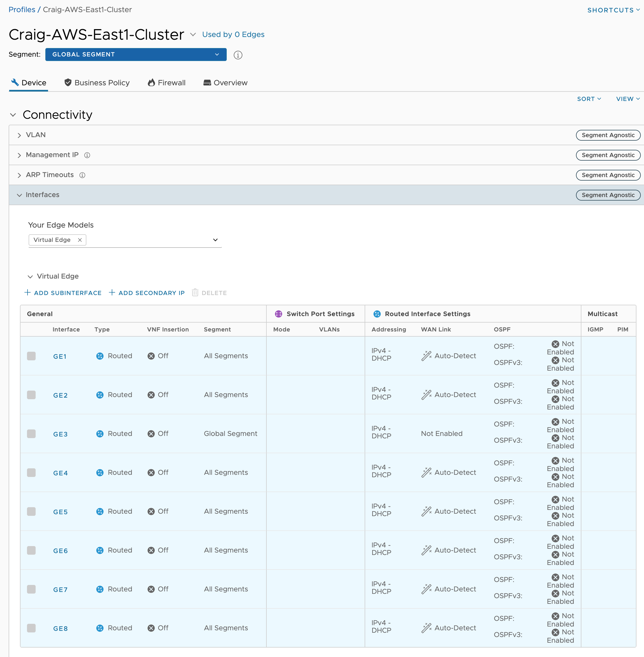Click the Edge Models selection field
Viewport: 644px width, 657px height.
(x=125, y=240)
